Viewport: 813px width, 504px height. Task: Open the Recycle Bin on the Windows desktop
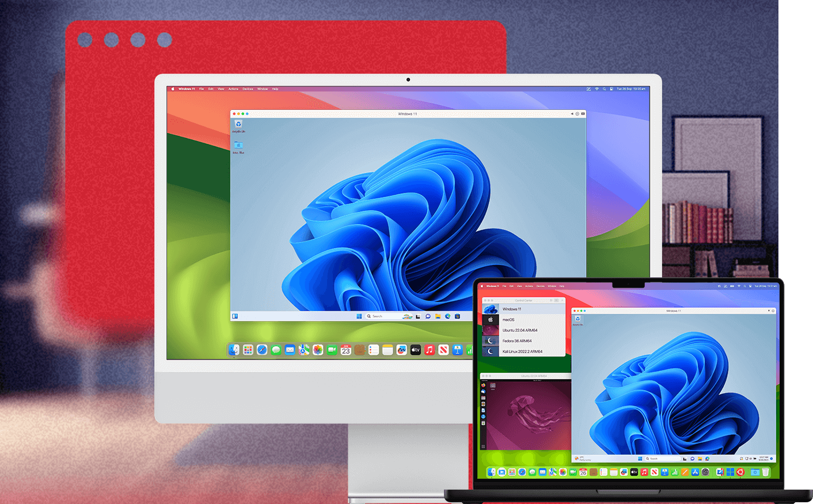point(238,123)
